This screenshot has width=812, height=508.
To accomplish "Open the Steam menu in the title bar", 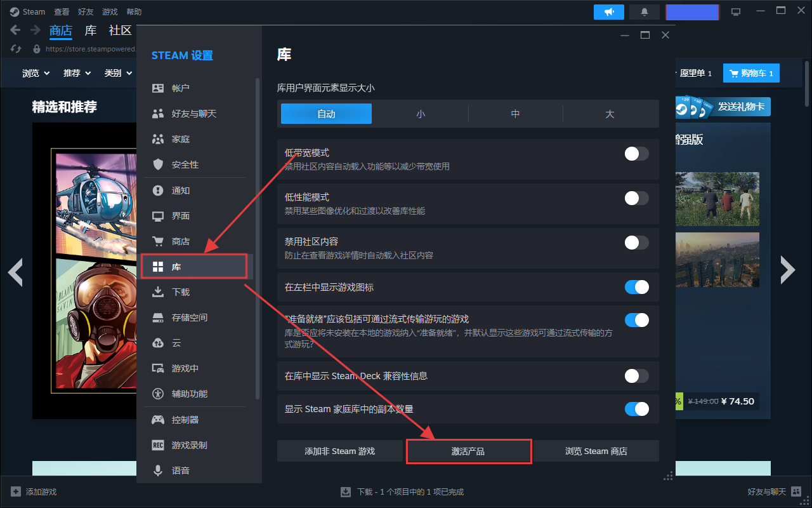I will [x=28, y=12].
